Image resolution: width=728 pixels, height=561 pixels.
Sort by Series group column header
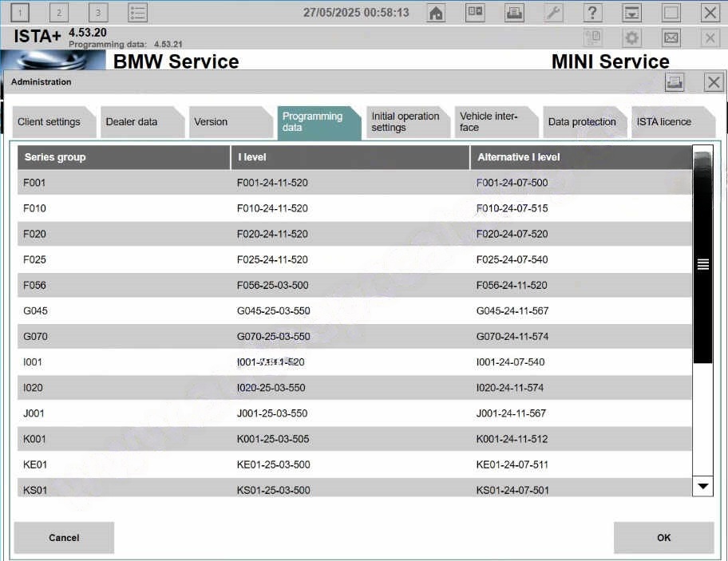[124, 157]
